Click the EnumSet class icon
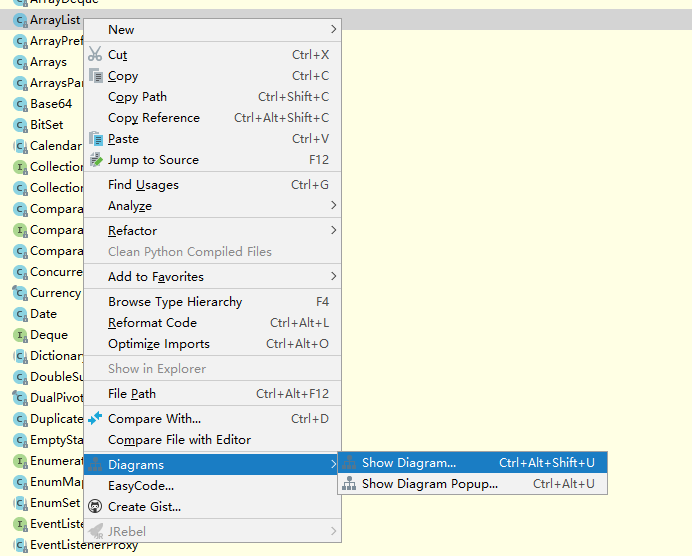Image resolution: width=692 pixels, height=556 pixels. click(20, 503)
